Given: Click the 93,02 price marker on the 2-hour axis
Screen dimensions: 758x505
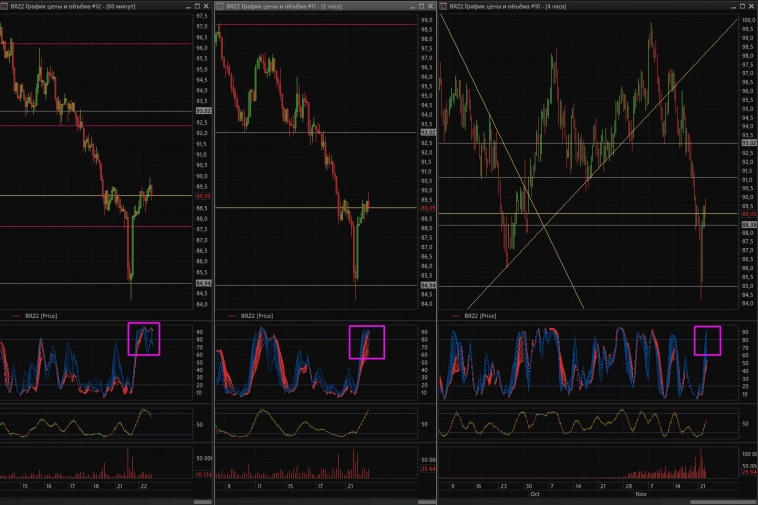Looking at the screenshot, I should [427, 132].
